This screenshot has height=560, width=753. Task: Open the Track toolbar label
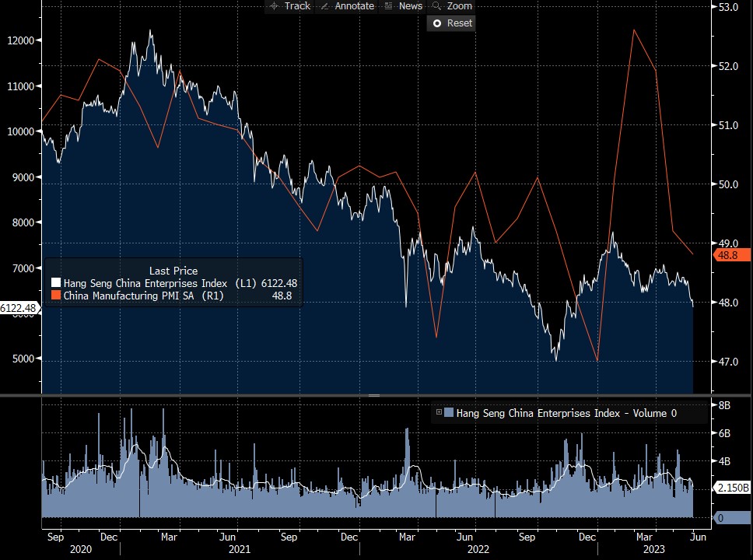[x=297, y=6]
